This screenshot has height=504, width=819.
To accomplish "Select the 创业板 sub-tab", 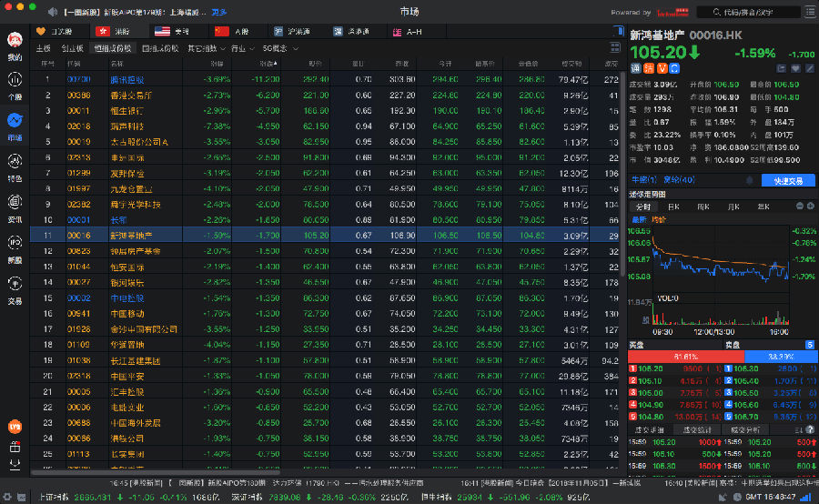I will pyautogui.click(x=72, y=48).
